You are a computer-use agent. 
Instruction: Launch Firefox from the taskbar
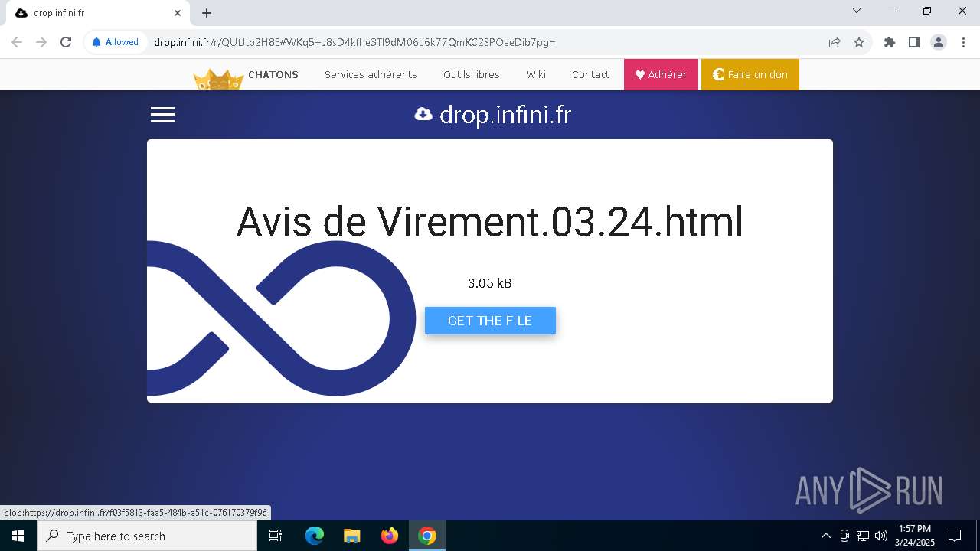(390, 536)
